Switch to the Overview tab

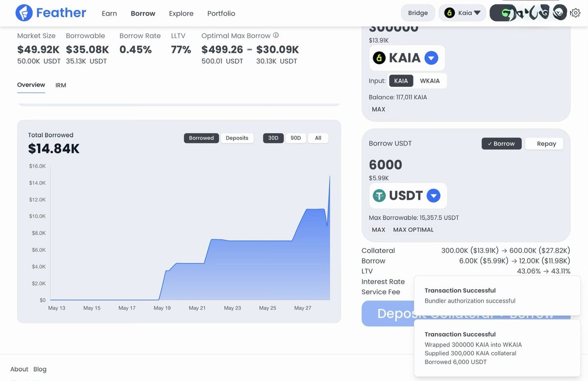[x=31, y=85]
